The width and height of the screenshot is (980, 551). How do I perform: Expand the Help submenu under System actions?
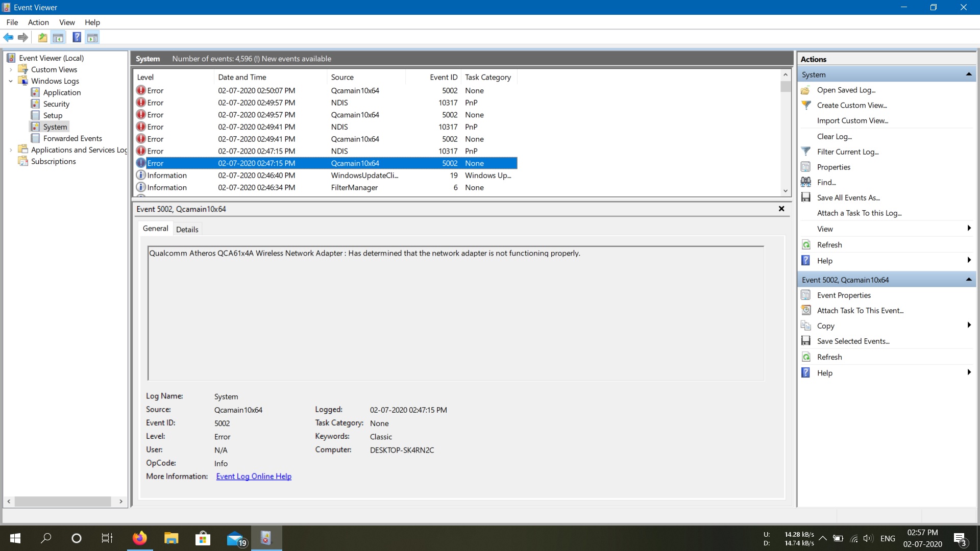[969, 260]
